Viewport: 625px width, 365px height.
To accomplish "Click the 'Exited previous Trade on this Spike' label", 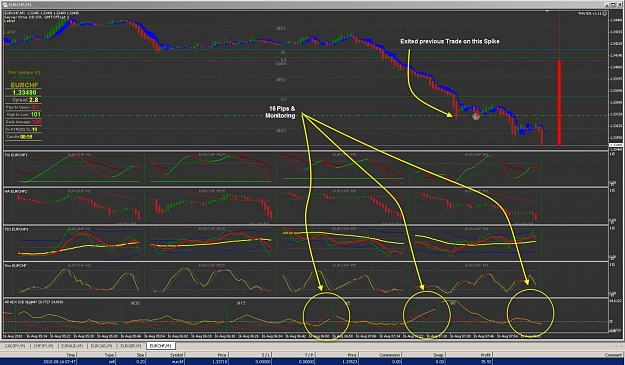I will 450,41.
